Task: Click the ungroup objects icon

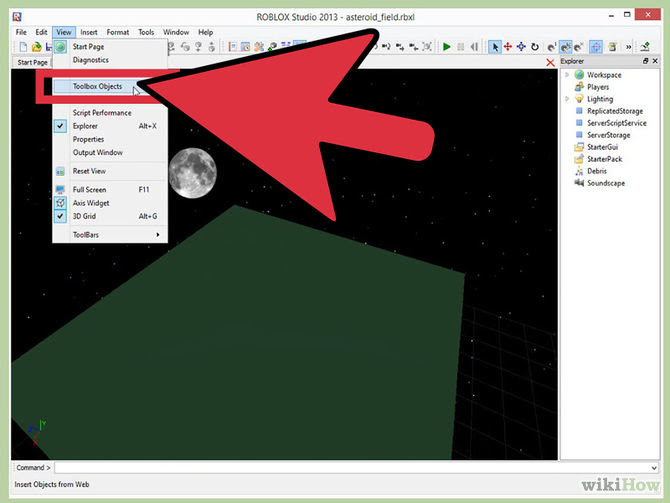Action: pos(414,47)
